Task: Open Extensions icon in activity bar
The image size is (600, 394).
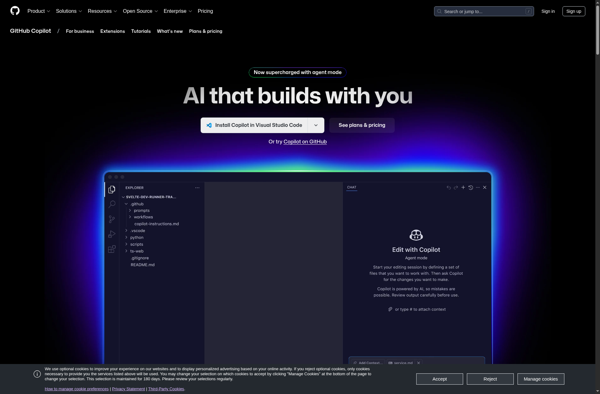Action: pos(112,249)
